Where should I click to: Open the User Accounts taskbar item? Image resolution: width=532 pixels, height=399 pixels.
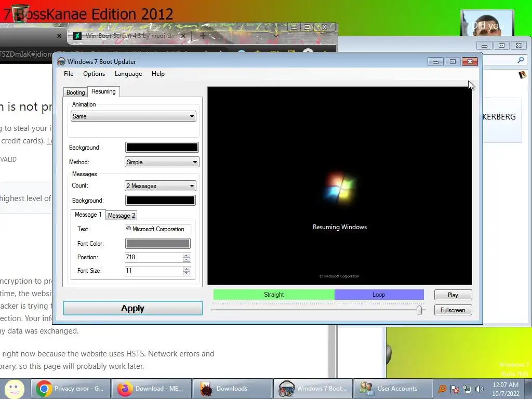click(x=393, y=389)
